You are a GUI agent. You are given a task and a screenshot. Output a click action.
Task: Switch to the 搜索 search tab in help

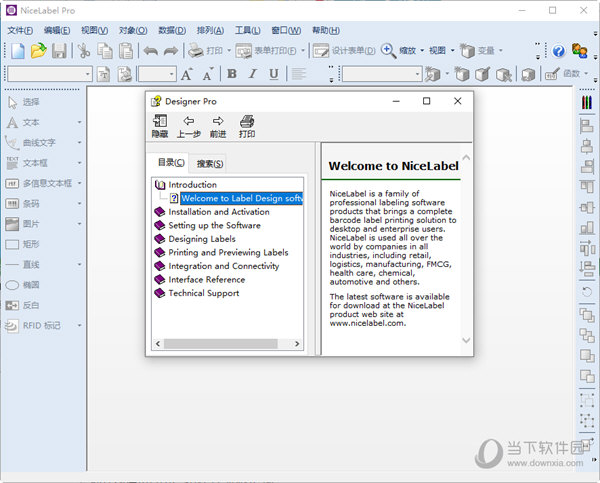click(210, 164)
